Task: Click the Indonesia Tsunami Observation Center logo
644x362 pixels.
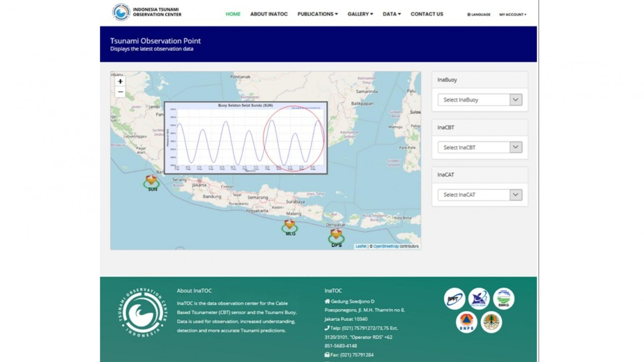Action: click(x=147, y=12)
